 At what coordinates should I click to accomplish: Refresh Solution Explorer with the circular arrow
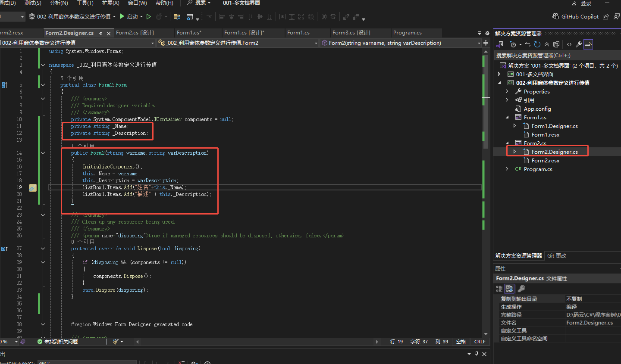click(537, 44)
